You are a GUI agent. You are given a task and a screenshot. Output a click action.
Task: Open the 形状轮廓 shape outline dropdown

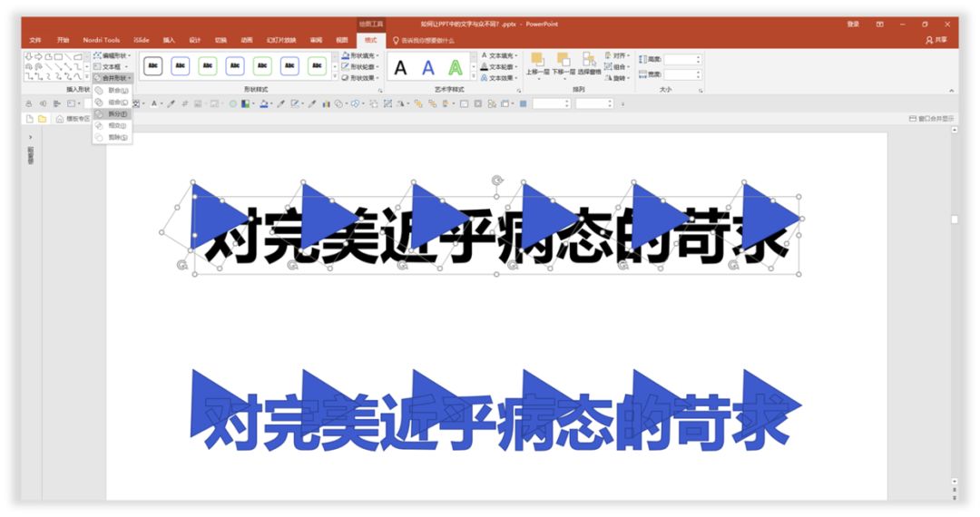coord(360,67)
